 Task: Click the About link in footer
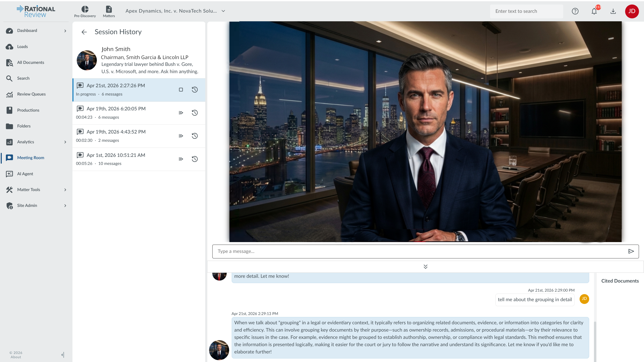(16, 357)
